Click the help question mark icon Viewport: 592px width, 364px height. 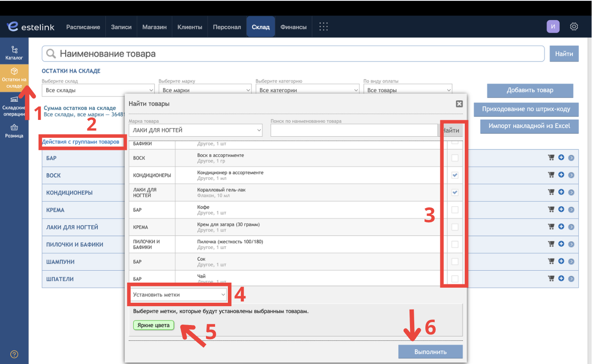click(14, 354)
